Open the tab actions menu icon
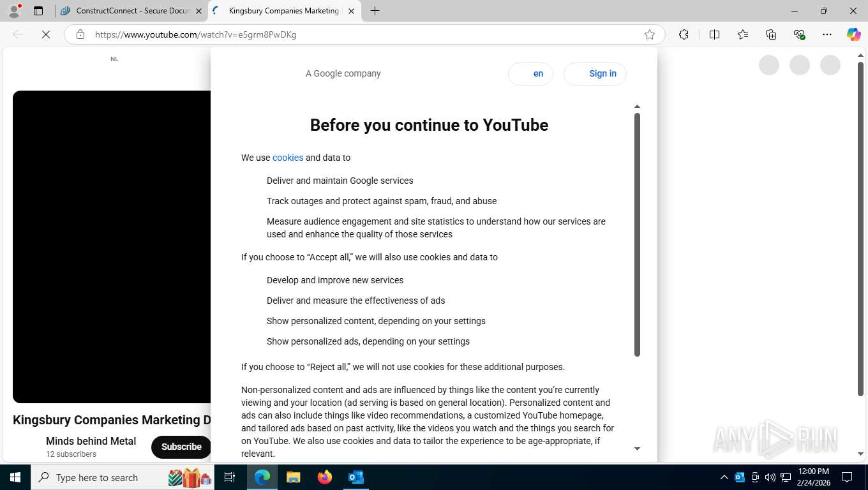This screenshot has height=490, width=868. pos(38,11)
